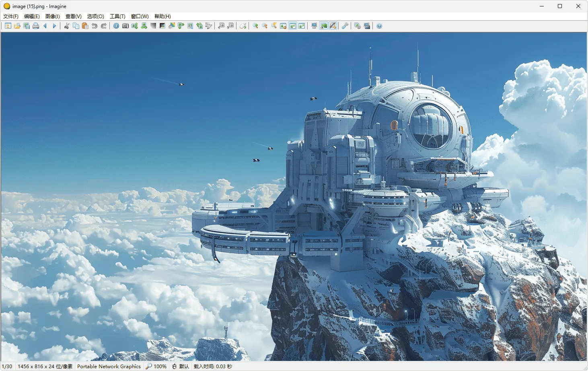
Task: Open the 文件(F) menu
Action: click(11, 16)
